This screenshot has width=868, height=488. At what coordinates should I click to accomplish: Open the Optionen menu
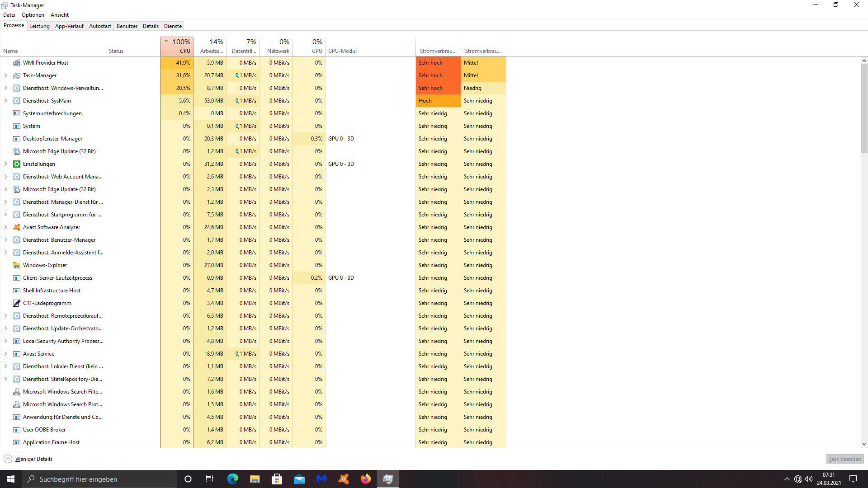[33, 15]
